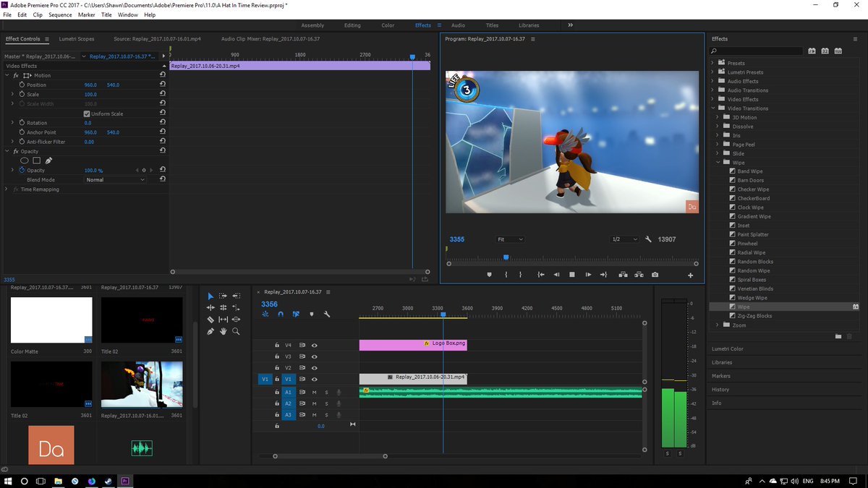The height and width of the screenshot is (488, 868).
Task: Open the Sequence menu
Action: tap(60, 14)
